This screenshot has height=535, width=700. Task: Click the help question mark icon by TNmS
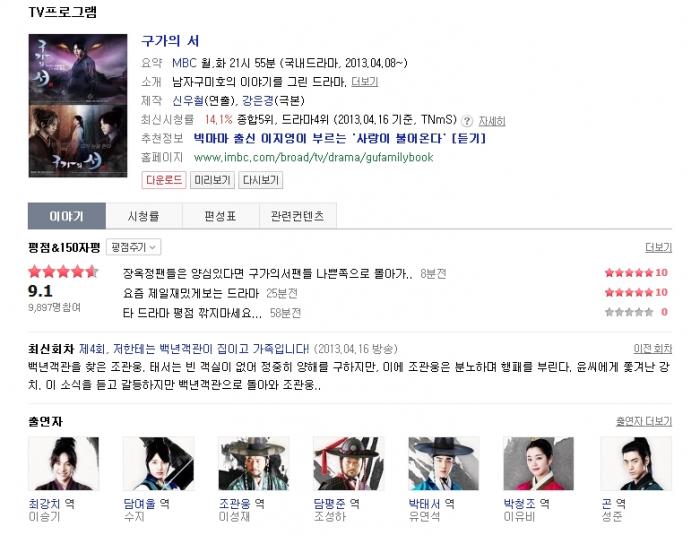[467, 121]
